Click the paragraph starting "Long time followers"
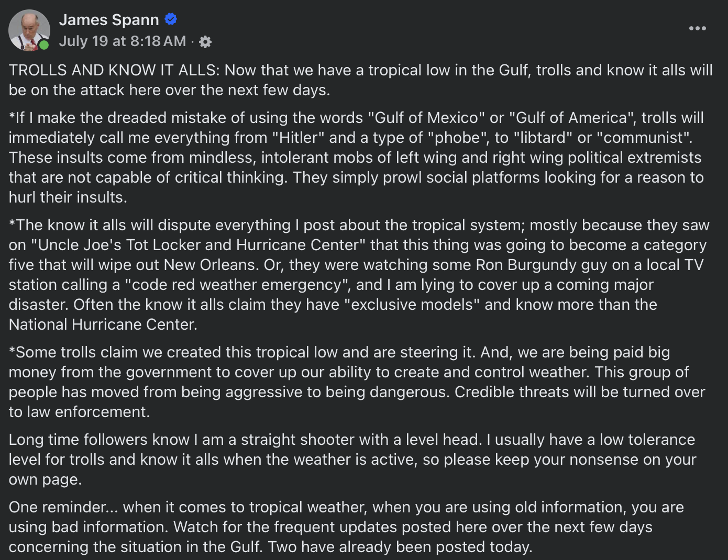 [x=352, y=460]
